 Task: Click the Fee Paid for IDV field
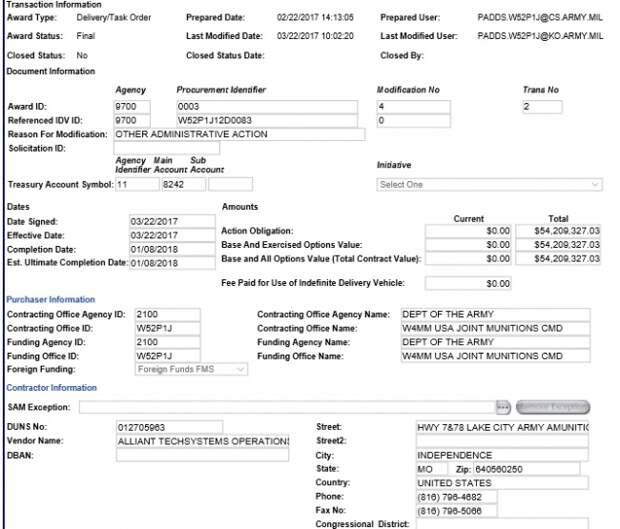point(468,283)
